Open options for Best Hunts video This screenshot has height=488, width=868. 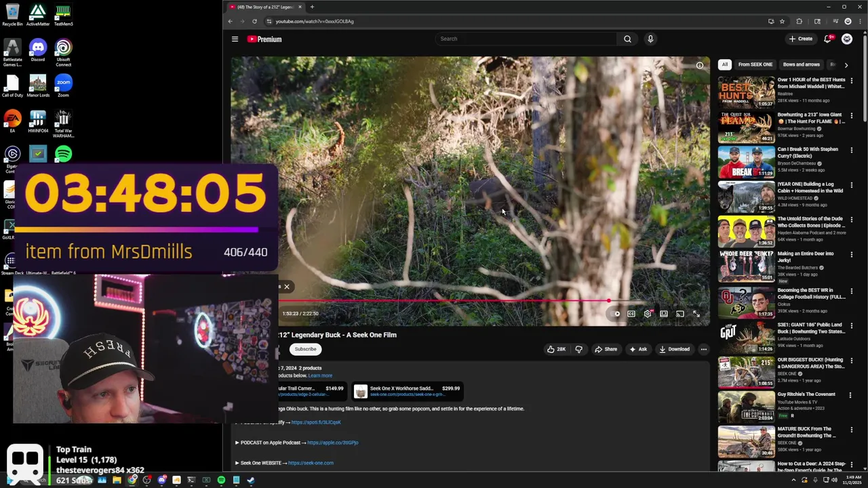point(852,81)
